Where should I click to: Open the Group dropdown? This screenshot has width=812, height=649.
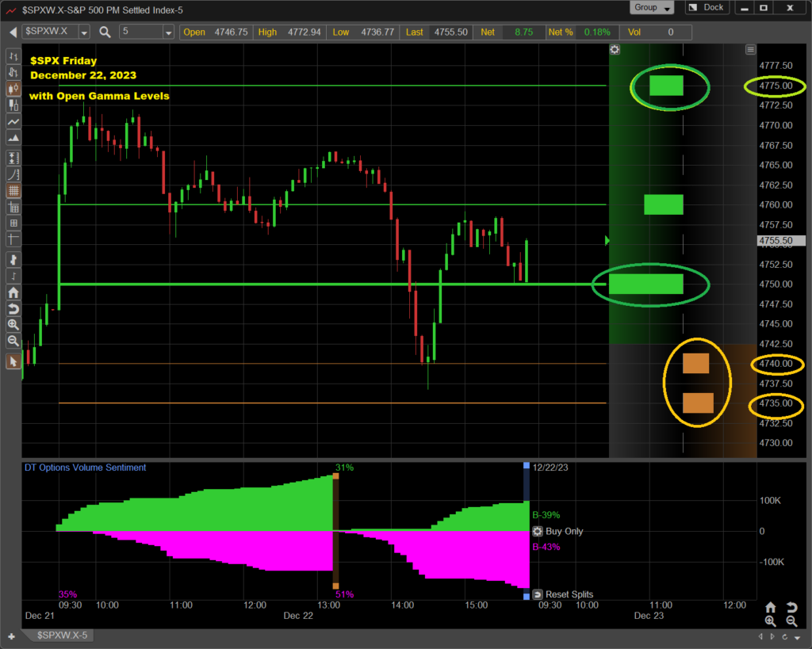[x=653, y=8]
